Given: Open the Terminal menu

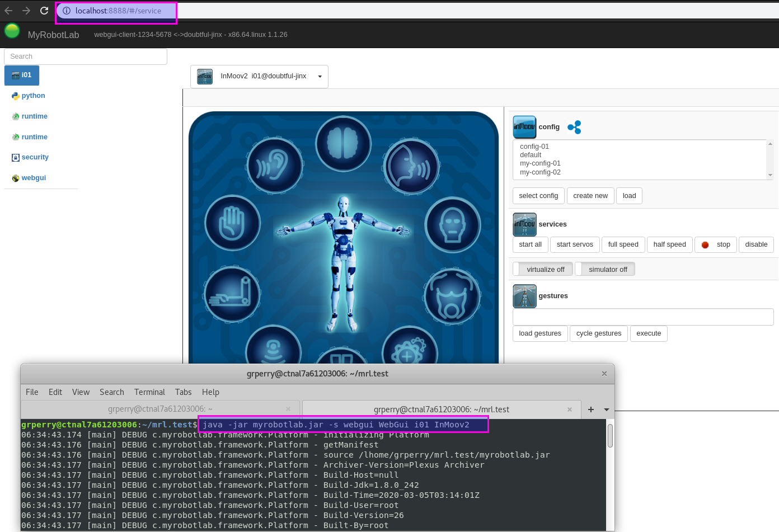Looking at the screenshot, I should [x=149, y=392].
